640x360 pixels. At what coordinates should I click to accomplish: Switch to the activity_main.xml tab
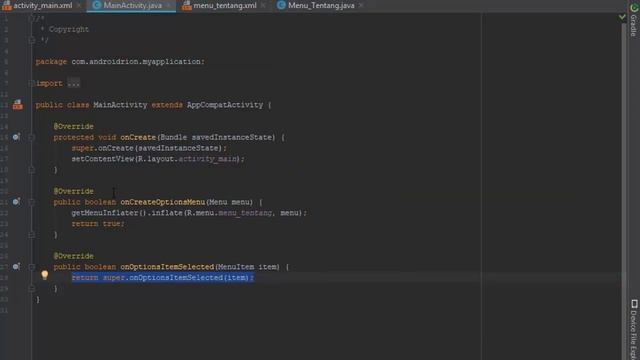click(42, 5)
